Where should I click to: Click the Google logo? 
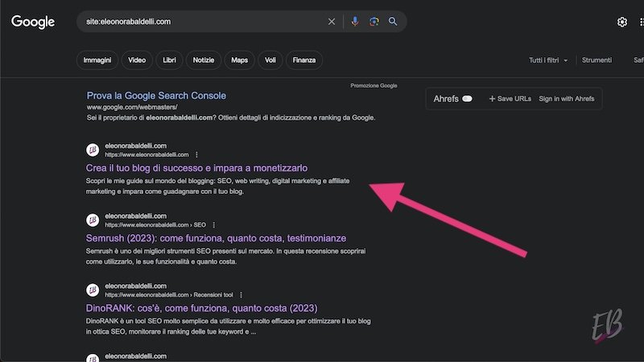tap(33, 22)
